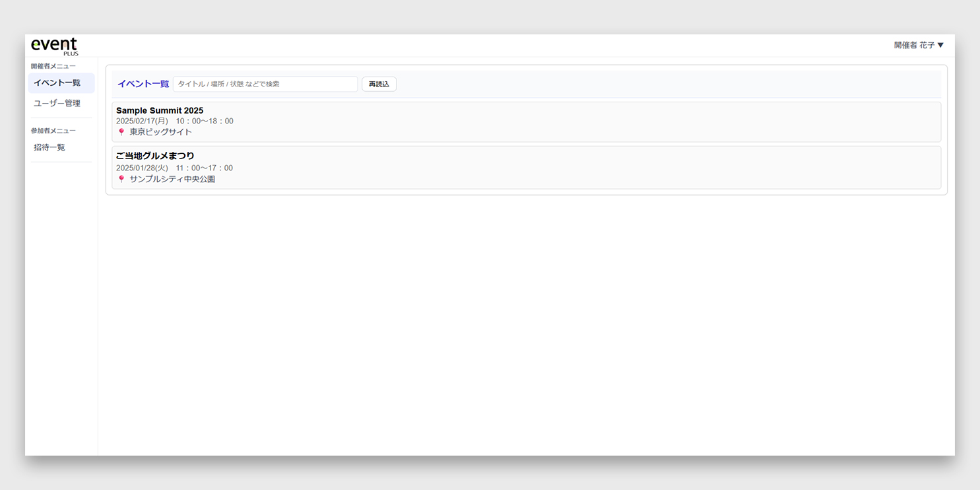Image resolution: width=980 pixels, height=490 pixels.
Task: Click the blue イベント一覧 panel heading
Action: (143, 85)
